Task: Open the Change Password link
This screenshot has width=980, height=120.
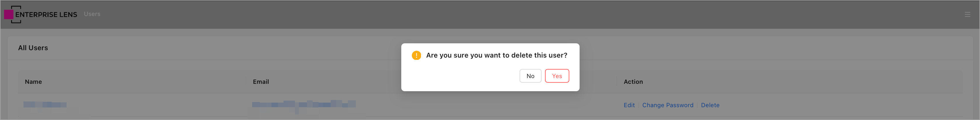Action: click(x=667, y=105)
